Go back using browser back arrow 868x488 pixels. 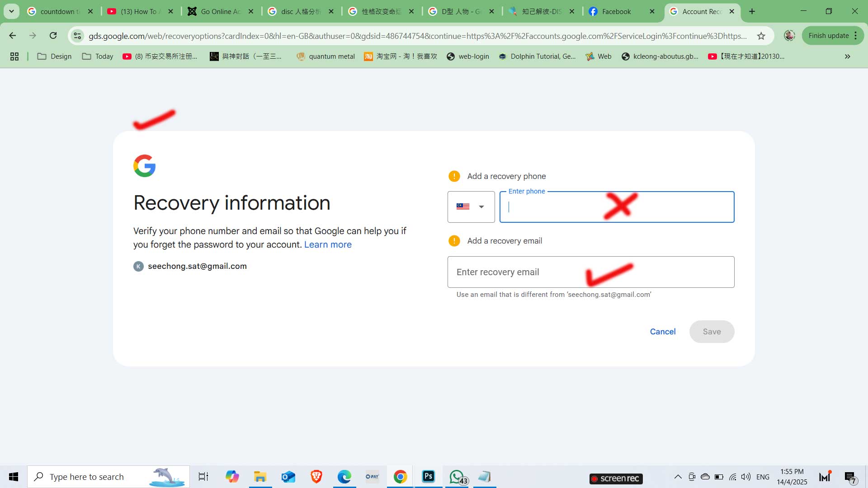click(13, 36)
